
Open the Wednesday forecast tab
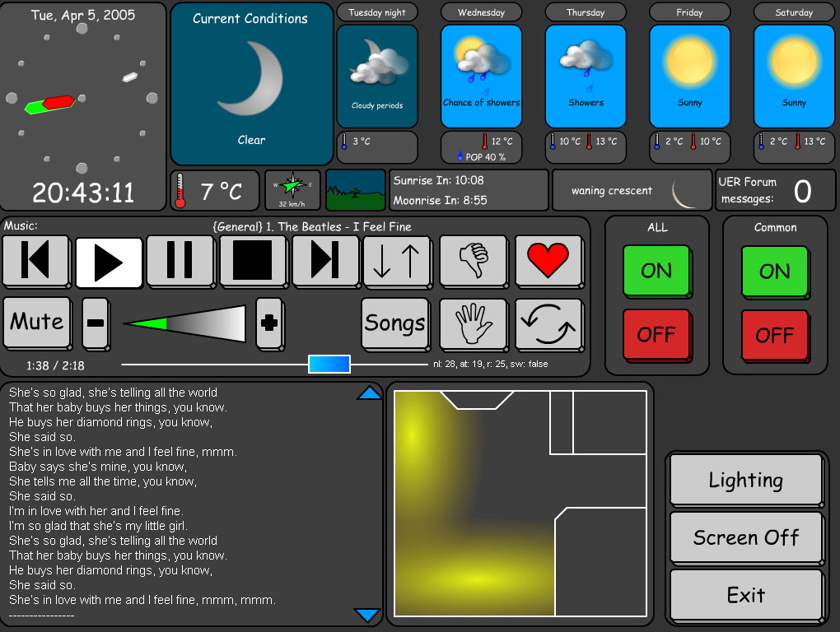coord(481,12)
